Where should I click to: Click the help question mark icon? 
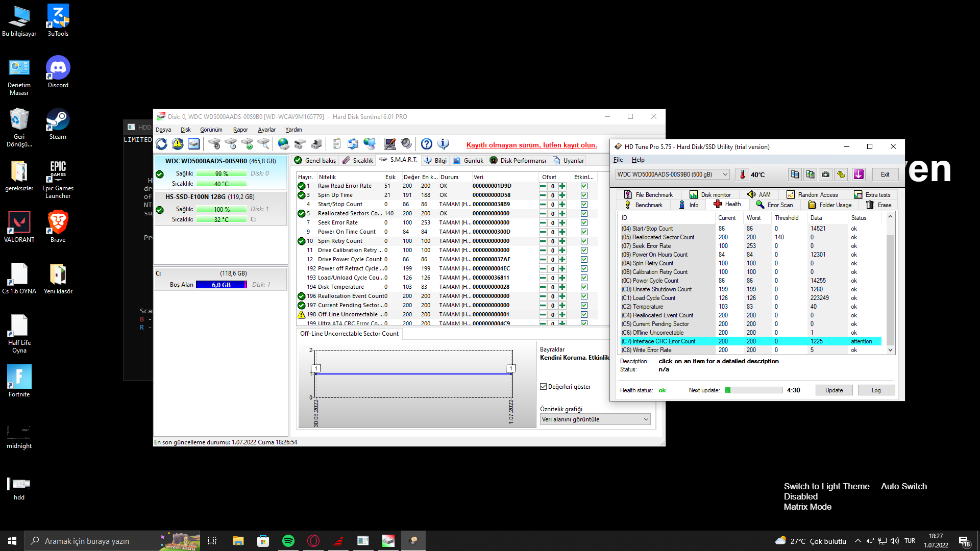coord(427,144)
